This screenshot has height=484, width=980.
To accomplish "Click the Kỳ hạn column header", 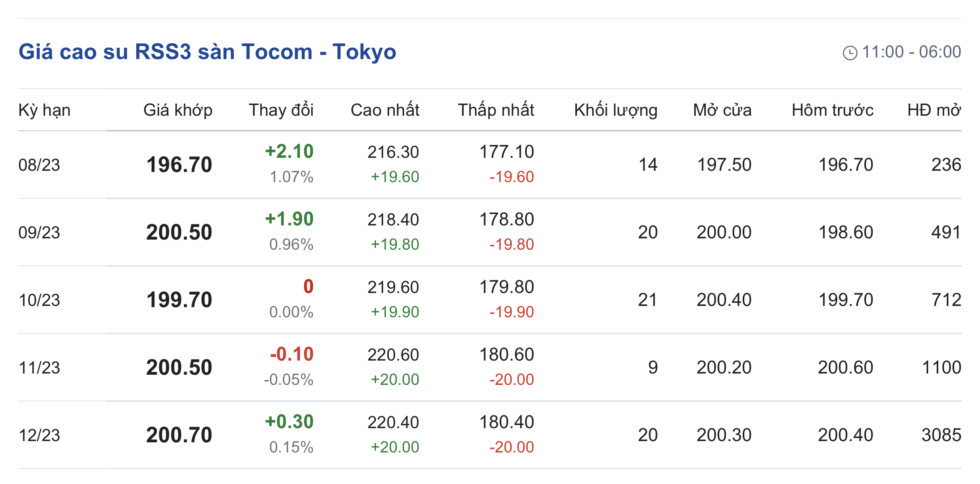I will point(44,110).
